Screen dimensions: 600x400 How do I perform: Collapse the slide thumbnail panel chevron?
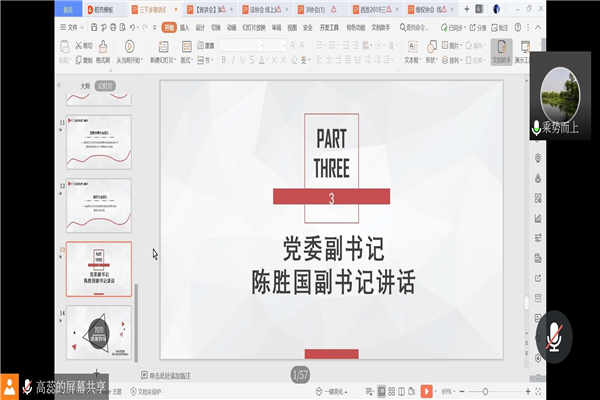[x=59, y=87]
